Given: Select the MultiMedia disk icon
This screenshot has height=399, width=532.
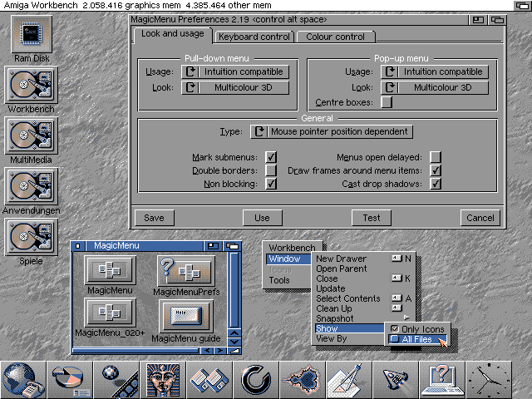Looking at the screenshot, I should point(32,135).
